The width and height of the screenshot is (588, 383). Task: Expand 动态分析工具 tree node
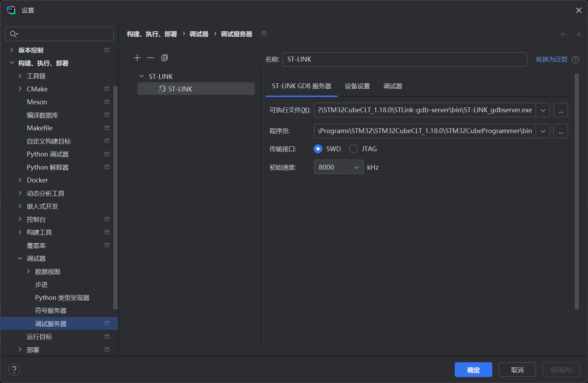(20, 193)
